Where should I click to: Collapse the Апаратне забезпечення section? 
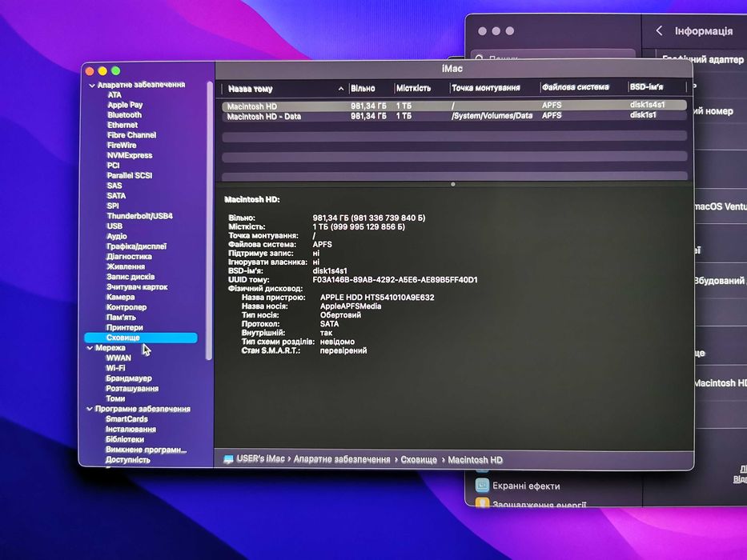tap(92, 86)
